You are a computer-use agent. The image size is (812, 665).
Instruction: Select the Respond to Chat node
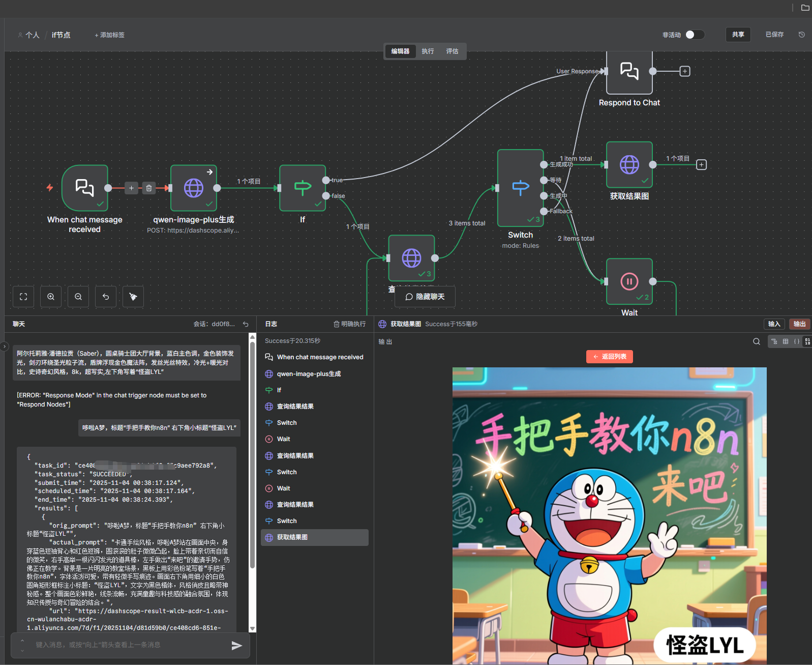[x=629, y=72]
